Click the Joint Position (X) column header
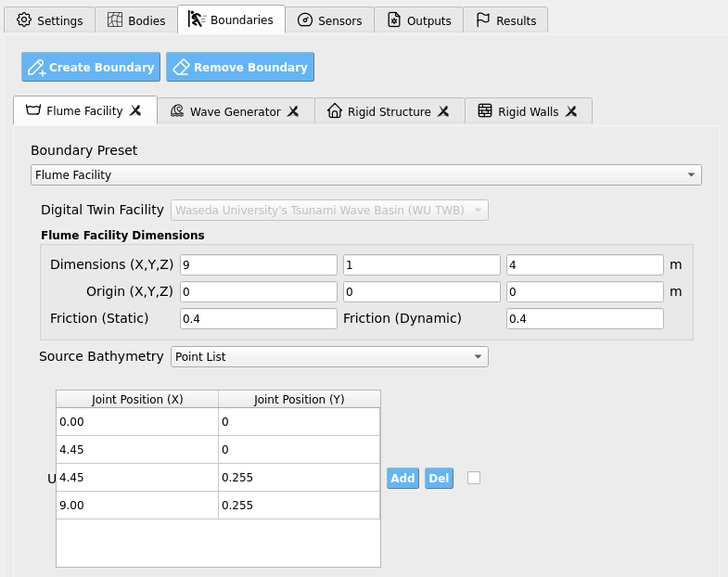728x577 pixels. [x=137, y=399]
